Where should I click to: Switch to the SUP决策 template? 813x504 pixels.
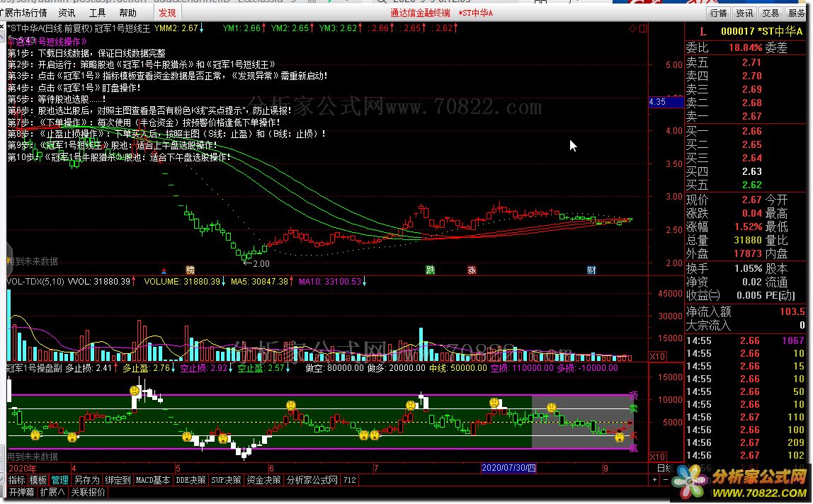coord(226,480)
